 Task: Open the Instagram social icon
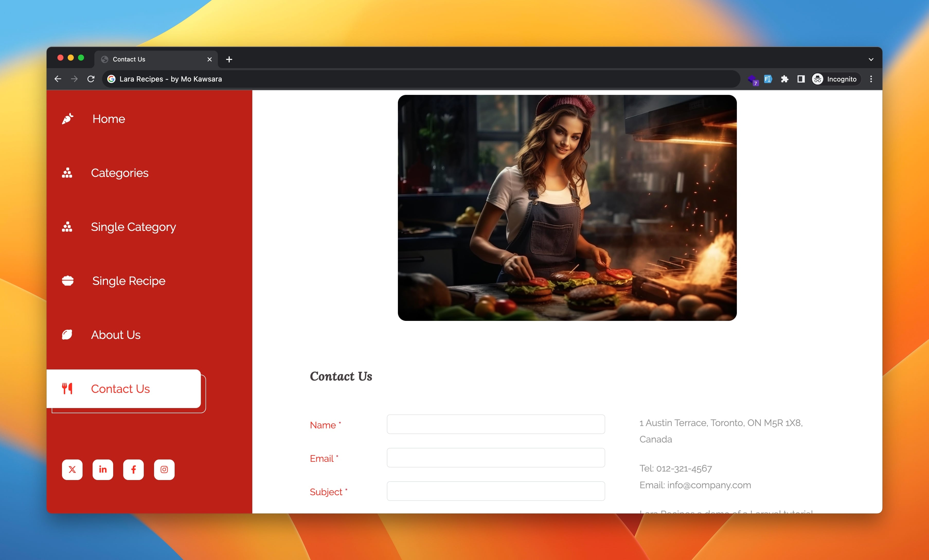[x=164, y=469]
